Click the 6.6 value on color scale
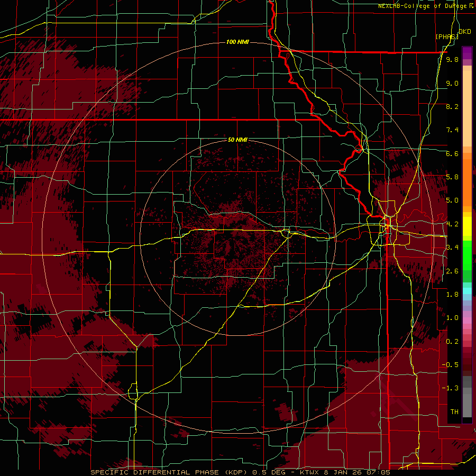 [452, 153]
